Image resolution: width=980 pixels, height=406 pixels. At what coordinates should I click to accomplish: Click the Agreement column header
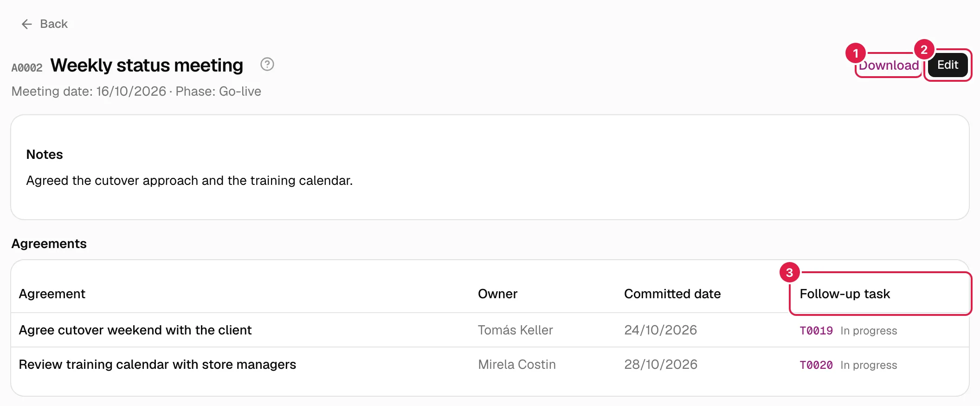tap(52, 294)
